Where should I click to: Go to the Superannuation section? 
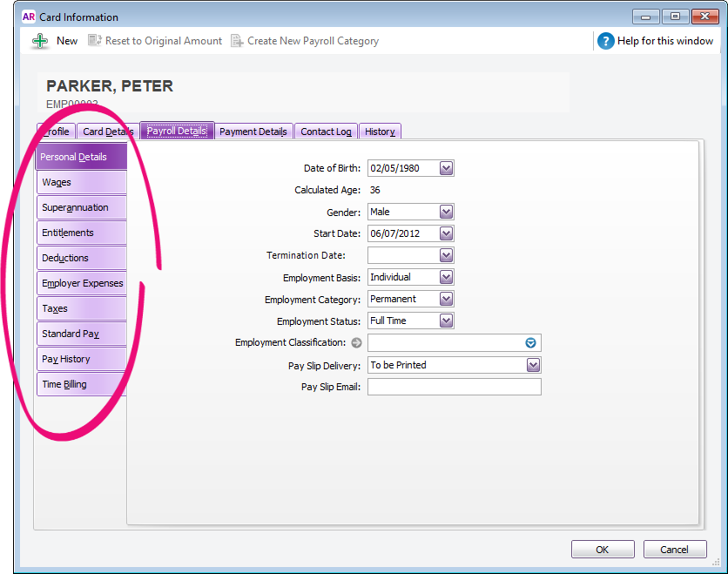pyautogui.click(x=82, y=207)
